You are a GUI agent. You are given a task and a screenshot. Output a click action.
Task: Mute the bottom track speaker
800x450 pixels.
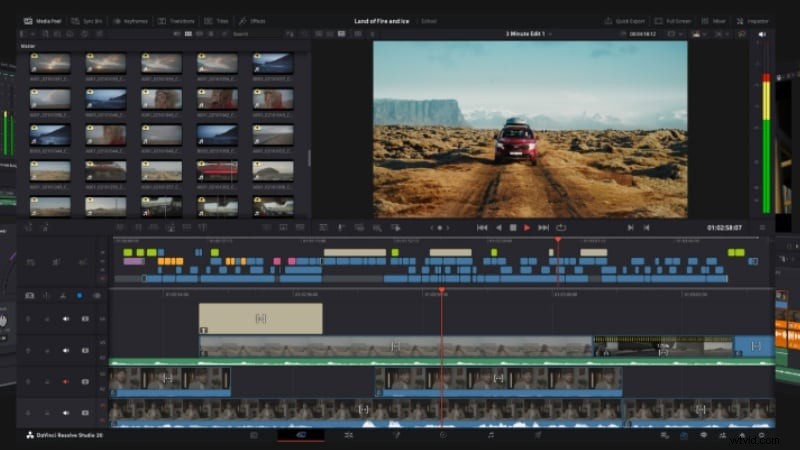pyautogui.click(x=66, y=413)
